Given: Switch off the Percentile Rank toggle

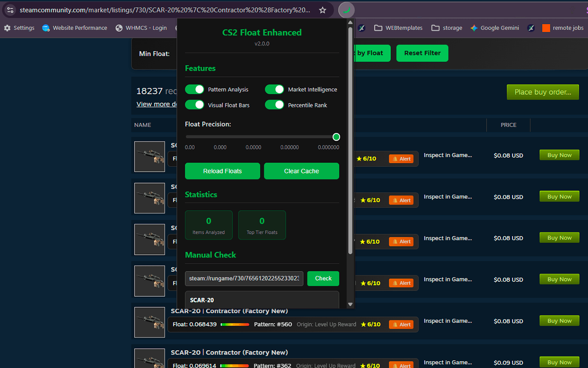Looking at the screenshot, I should coord(274,105).
